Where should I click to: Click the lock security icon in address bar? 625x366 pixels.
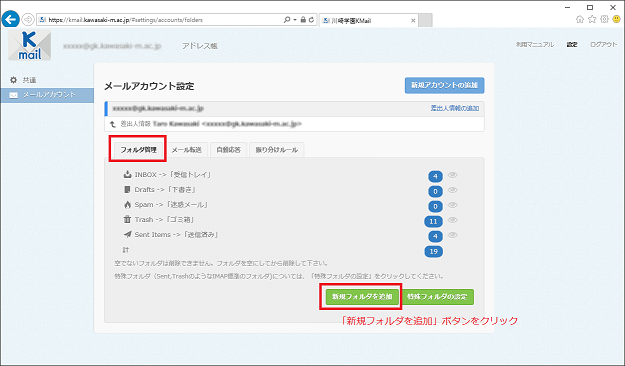[x=303, y=20]
